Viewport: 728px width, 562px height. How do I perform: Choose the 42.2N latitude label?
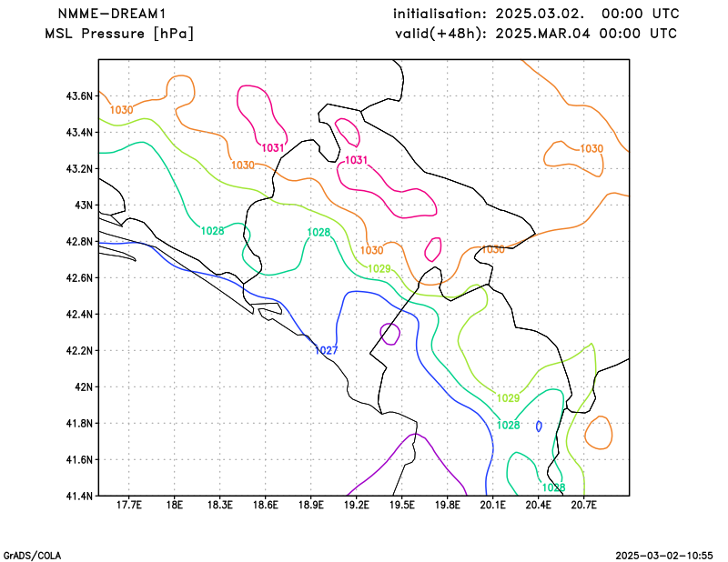pos(79,350)
